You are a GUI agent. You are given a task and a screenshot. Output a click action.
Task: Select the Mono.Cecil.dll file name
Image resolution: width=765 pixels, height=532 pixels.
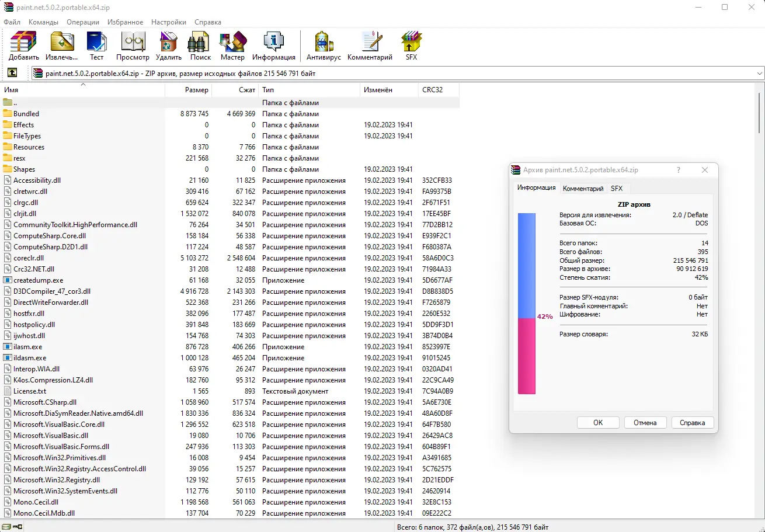point(36,502)
